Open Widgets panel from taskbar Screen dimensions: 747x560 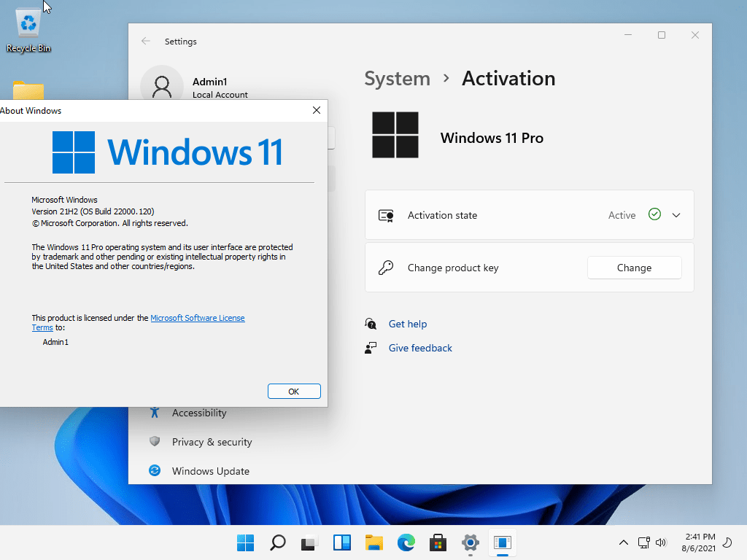point(341,542)
